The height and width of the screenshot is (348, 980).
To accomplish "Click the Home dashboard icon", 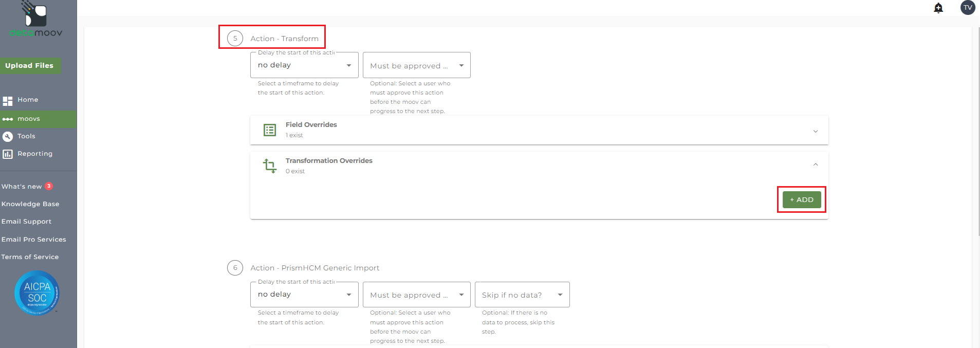I will 7,101.
